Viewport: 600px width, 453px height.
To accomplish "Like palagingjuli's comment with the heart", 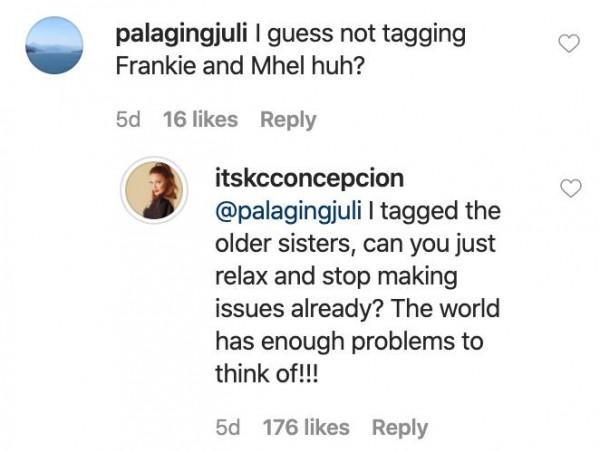I will click(570, 44).
